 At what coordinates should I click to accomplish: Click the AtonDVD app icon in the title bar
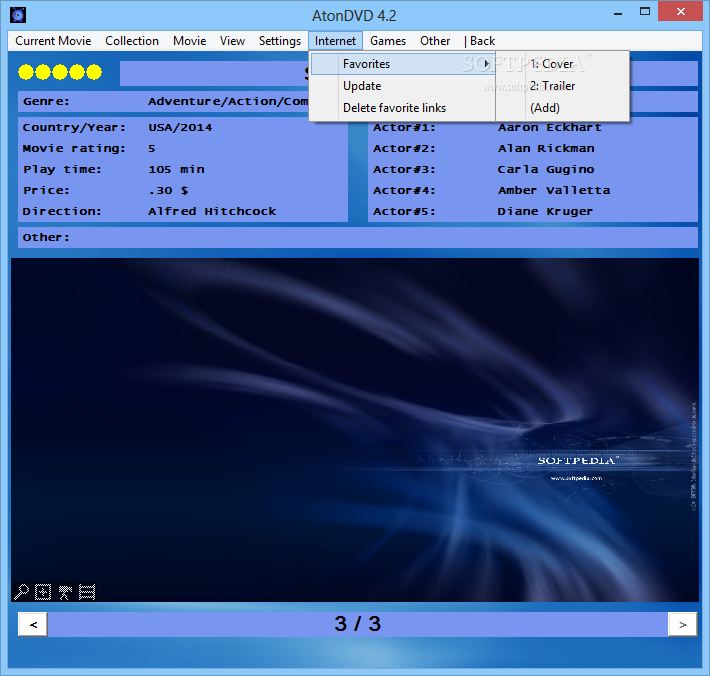point(18,15)
